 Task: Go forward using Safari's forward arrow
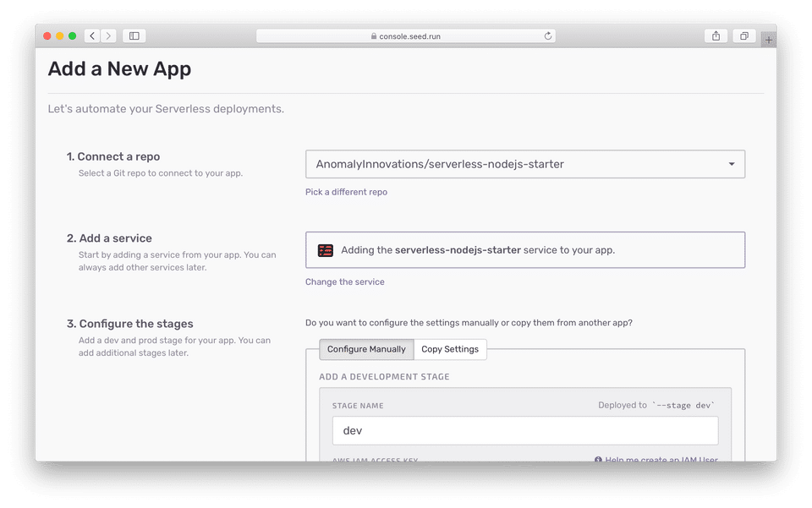click(108, 36)
